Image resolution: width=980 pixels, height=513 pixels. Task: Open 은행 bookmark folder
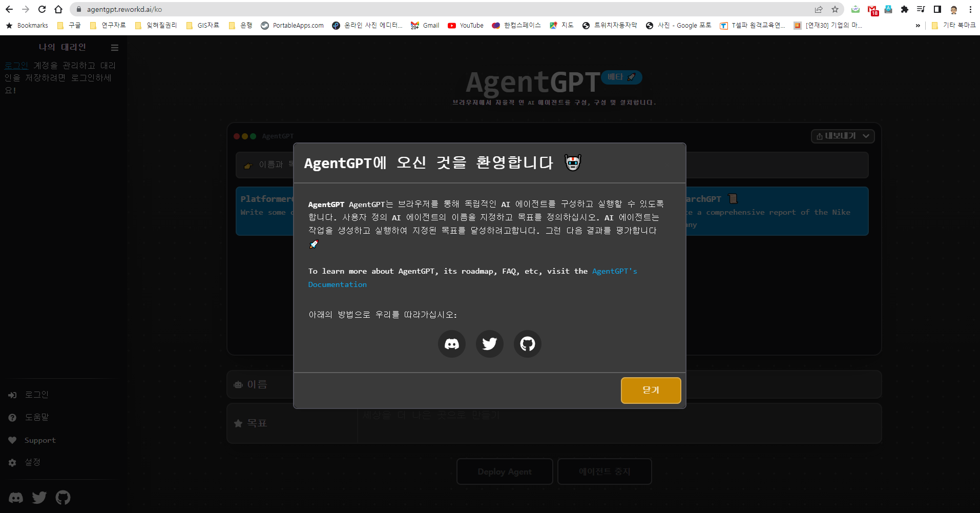[240, 26]
